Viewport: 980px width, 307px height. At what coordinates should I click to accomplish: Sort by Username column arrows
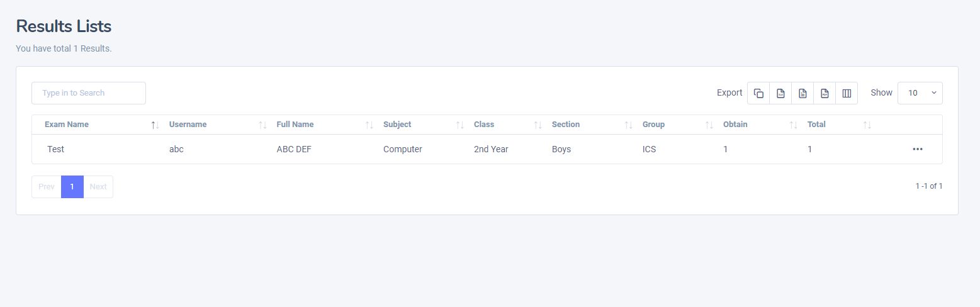pos(263,125)
